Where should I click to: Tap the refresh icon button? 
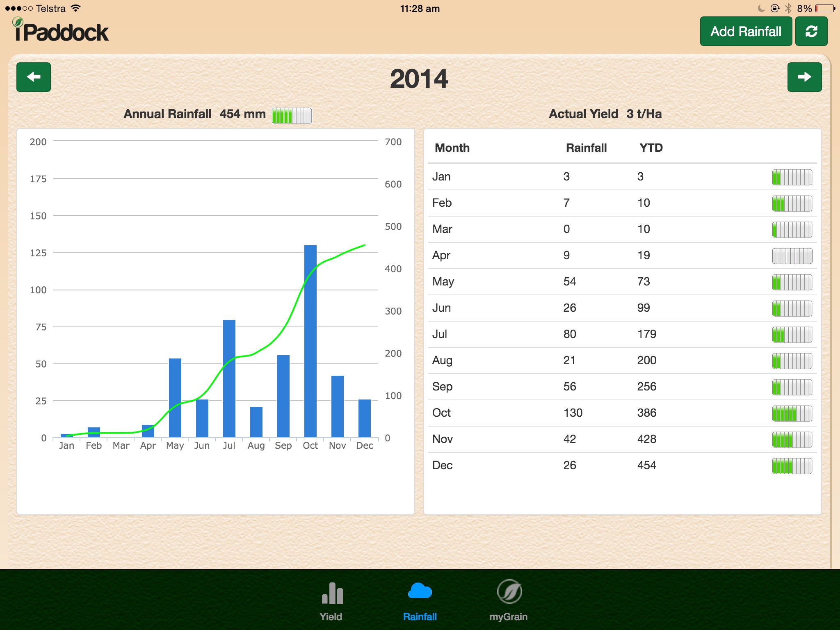click(811, 32)
